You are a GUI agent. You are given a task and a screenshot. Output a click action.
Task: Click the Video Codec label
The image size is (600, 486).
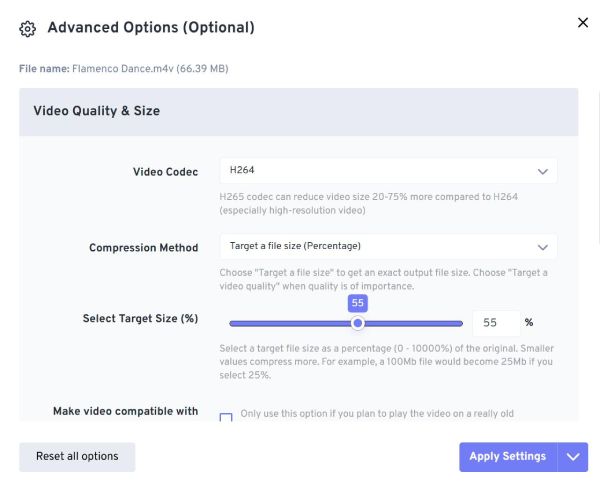pyautogui.click(x=165, y=172)
